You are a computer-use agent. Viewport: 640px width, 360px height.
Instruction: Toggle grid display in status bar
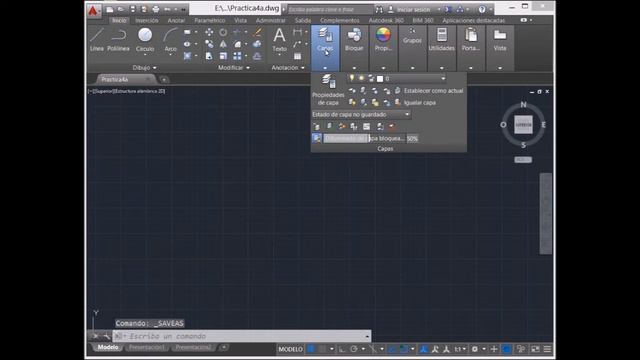tap(311, 349)
